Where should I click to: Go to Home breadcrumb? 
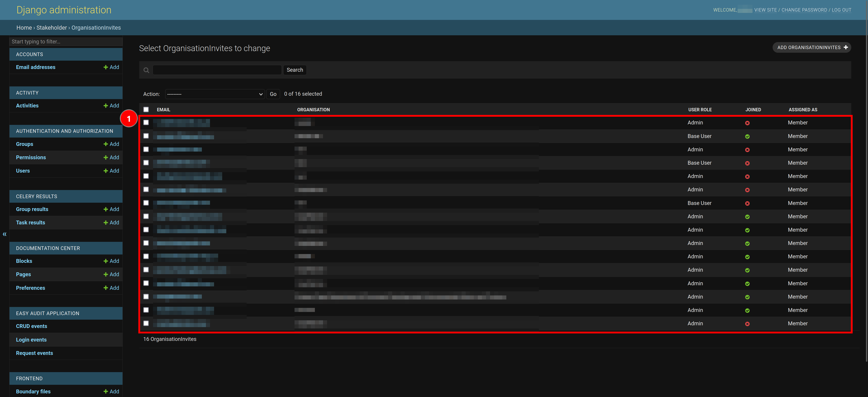24,28
